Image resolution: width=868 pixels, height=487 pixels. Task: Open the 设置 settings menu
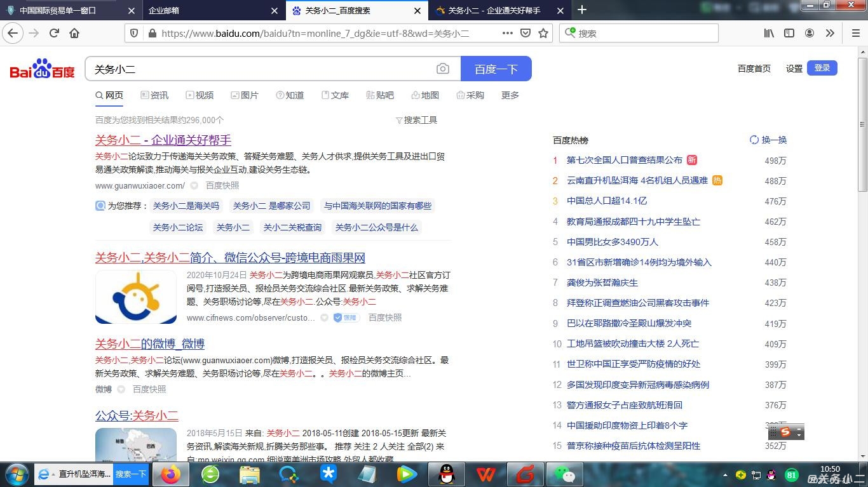point(794,69)
